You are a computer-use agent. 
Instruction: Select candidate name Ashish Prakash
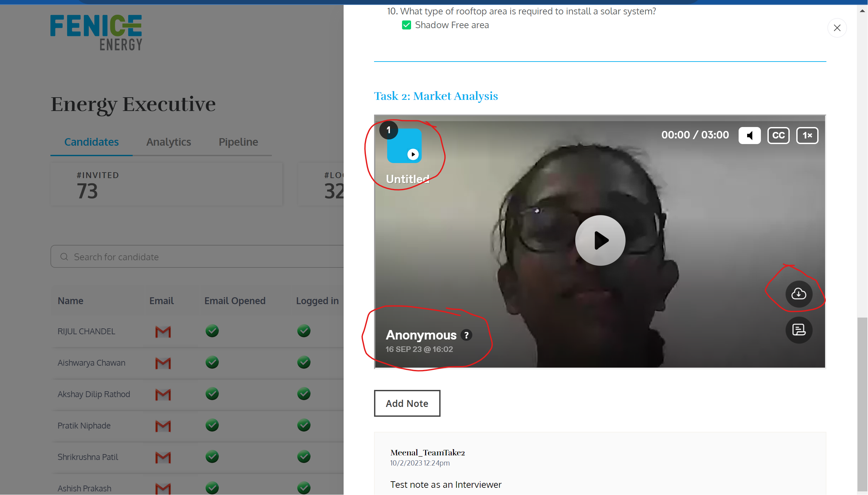click(x=85, y=488)
